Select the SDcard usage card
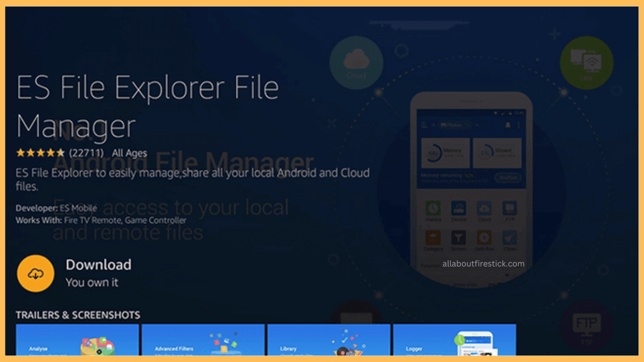 click(x=497, y=153)
